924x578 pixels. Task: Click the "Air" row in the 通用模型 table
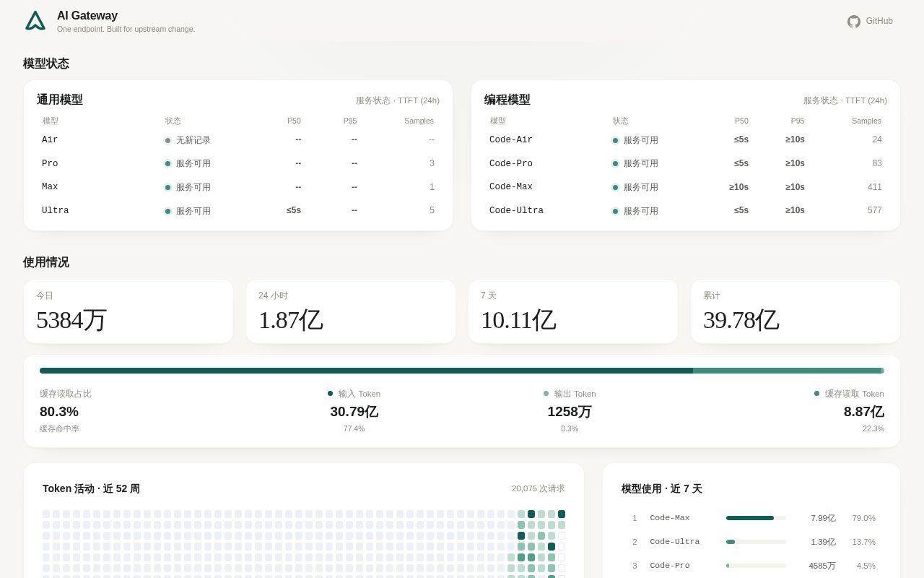click(238, 139)
